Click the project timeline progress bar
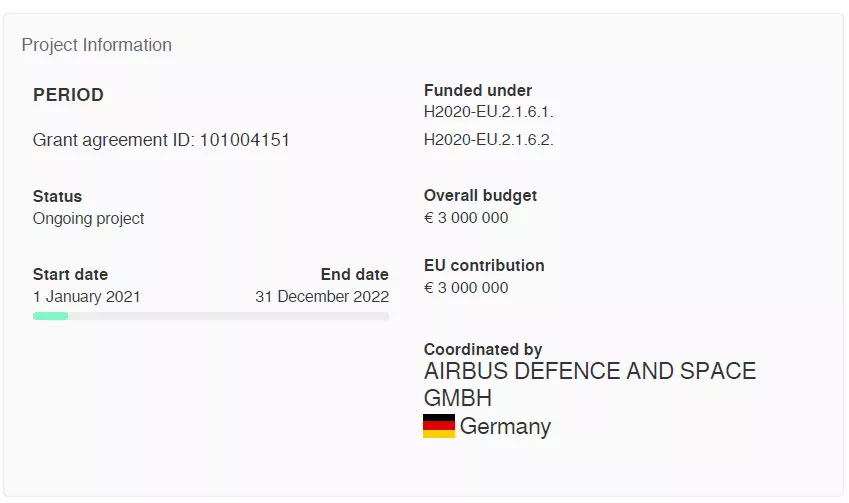 point(211,316)
